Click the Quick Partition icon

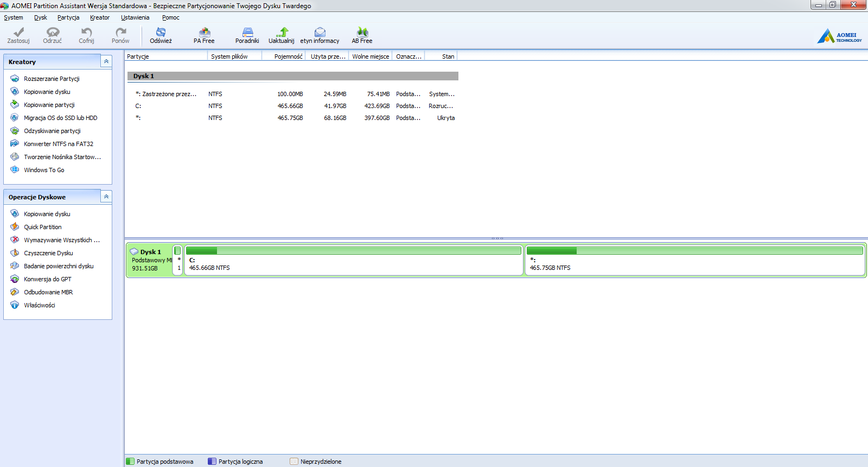[15, 227]
